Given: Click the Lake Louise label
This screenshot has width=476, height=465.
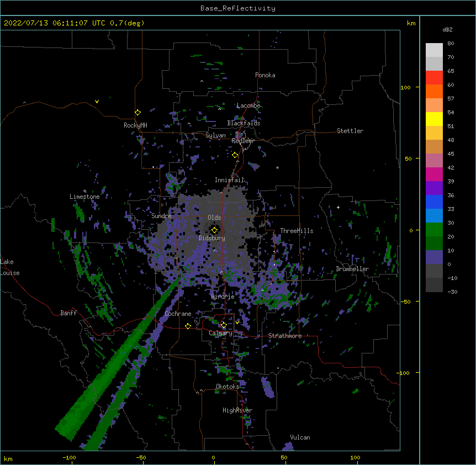Looking at the screenshot, I should click(10, 267).
